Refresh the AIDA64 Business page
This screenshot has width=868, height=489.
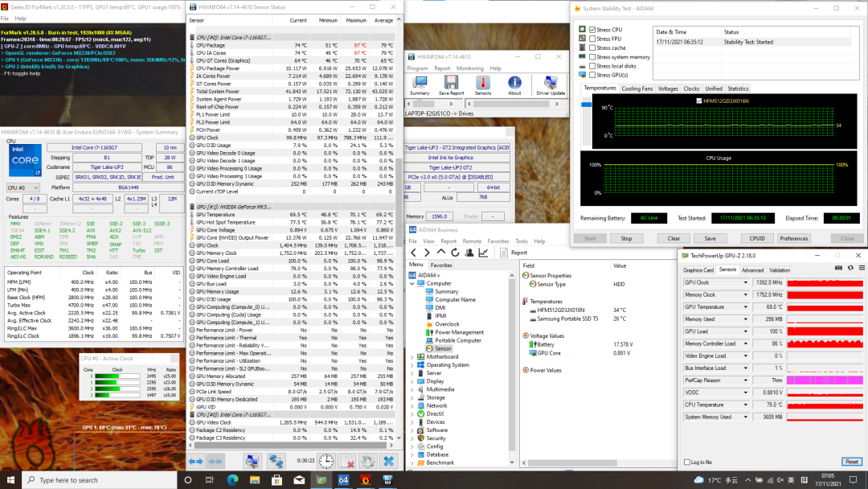pos(455,253)
